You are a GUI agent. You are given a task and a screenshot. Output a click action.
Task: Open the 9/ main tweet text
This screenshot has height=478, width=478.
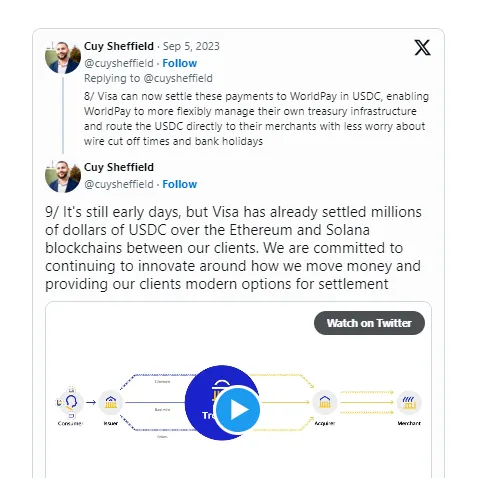[x=233, y=248]
